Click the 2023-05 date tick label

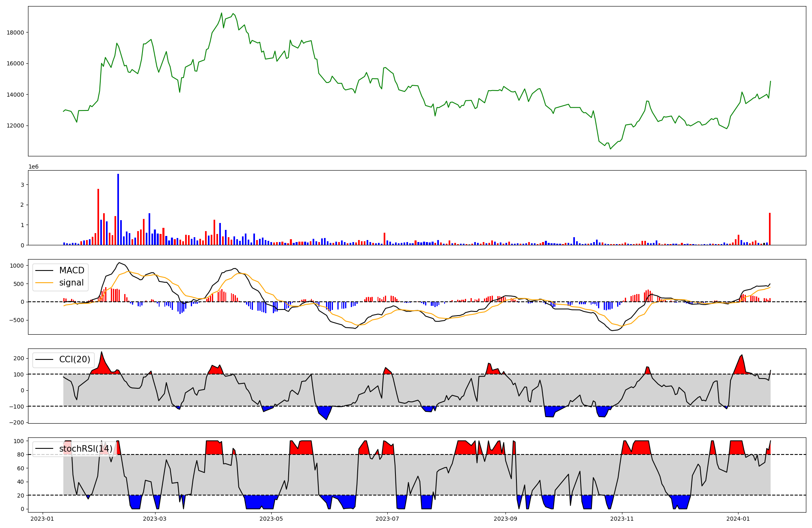(x=271, y=519)
